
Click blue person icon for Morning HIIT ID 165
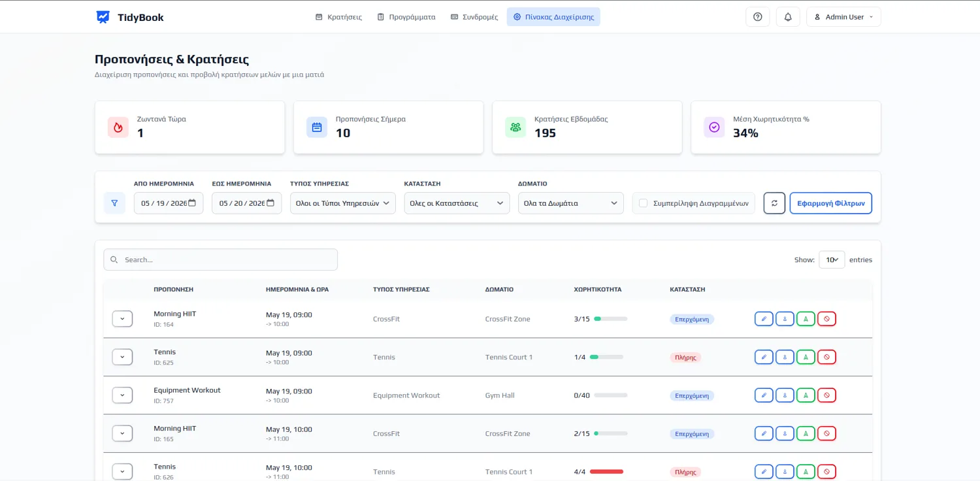click(785, 433)
